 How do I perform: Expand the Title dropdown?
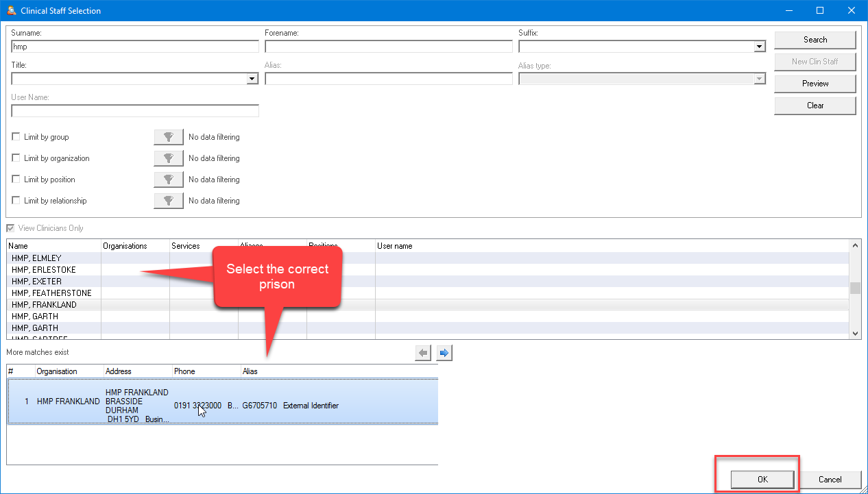(x=252, y=79)
